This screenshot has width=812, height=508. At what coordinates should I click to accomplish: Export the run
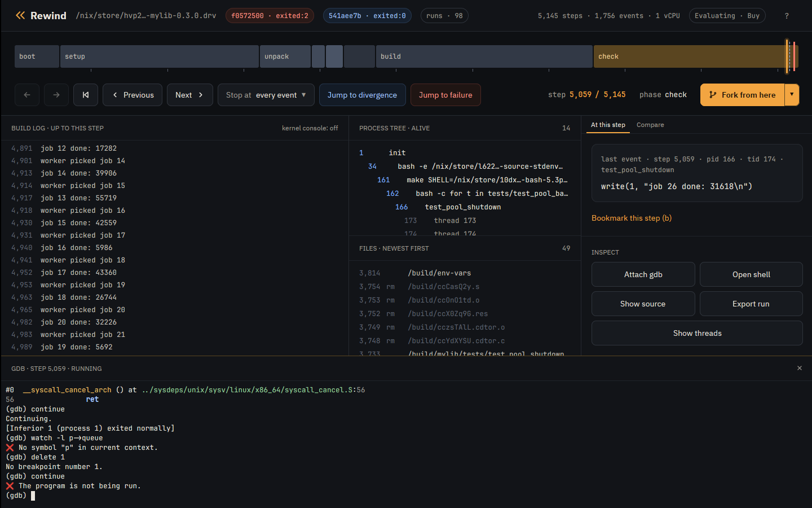pyautogui.click(x=751, y=304)
